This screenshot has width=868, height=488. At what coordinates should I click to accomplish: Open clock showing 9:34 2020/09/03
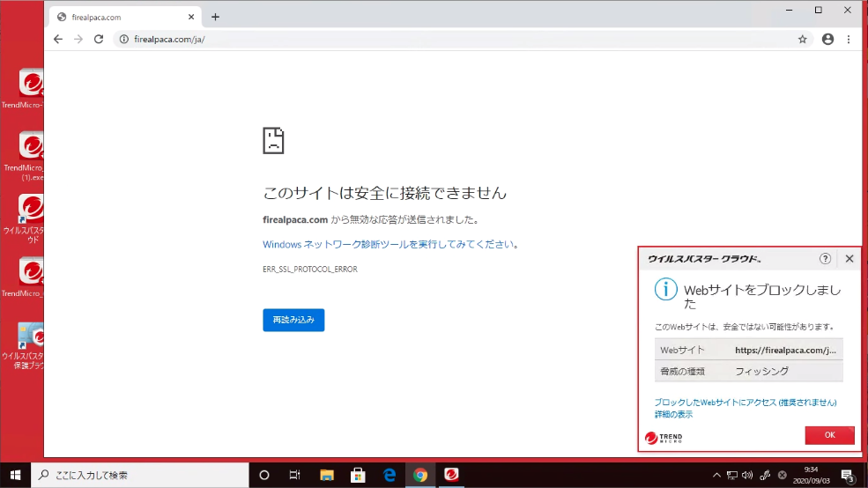coord(811,475)
